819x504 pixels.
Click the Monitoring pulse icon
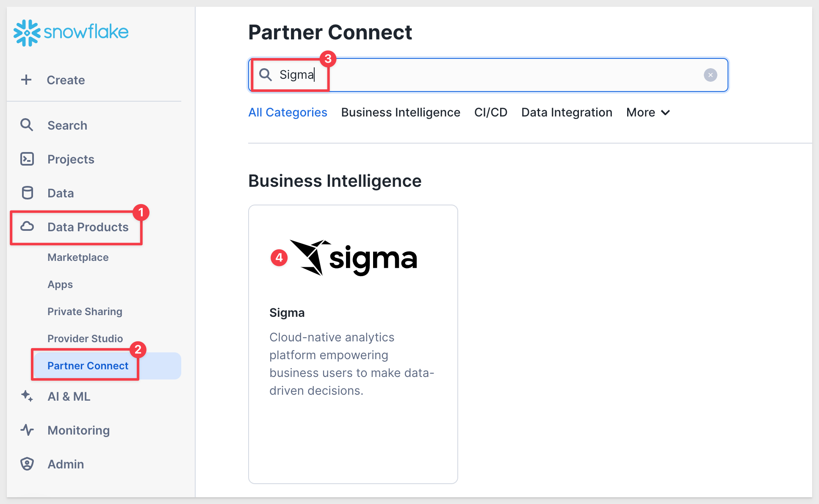pyautogui.click(x=27, y=430)
